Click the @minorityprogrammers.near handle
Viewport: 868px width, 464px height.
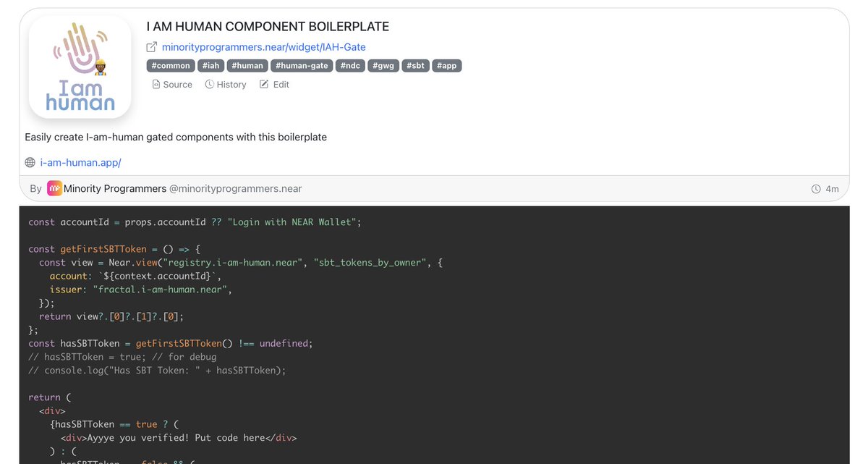tap(235, 188)
